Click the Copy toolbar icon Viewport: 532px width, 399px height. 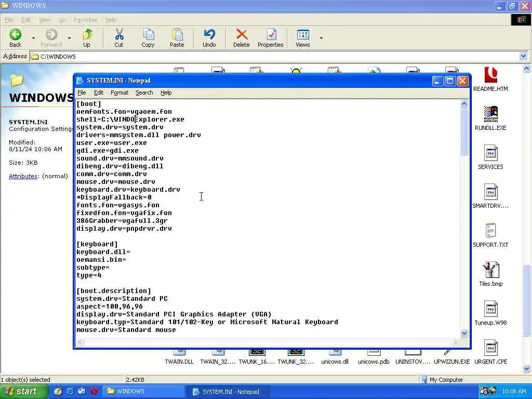148,35
